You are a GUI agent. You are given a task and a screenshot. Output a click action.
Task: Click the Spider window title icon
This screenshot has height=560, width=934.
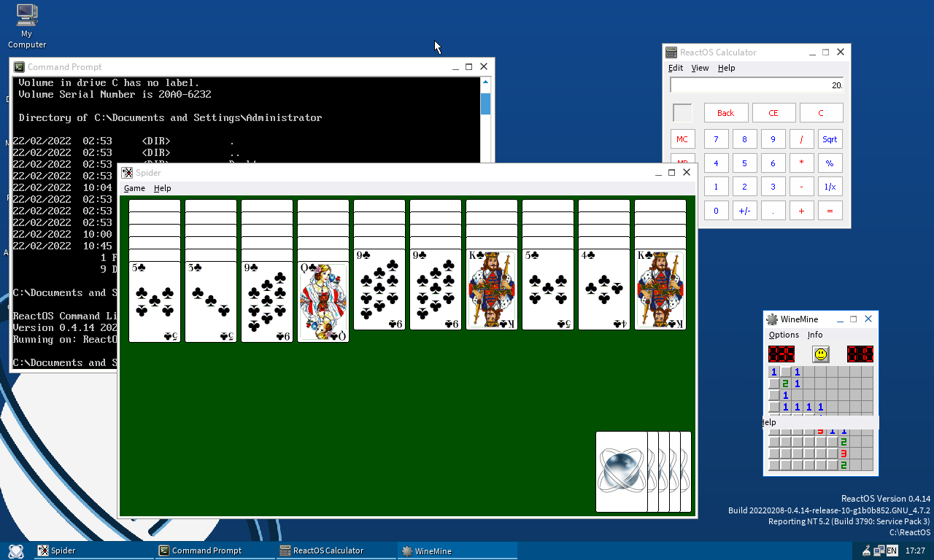coord(127,173)
